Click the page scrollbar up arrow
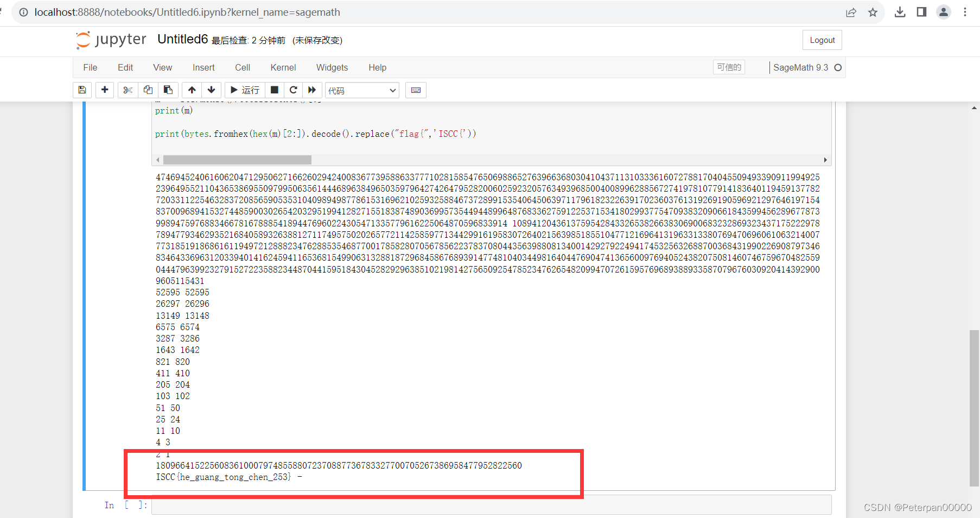The height and width of the screenshot is (518, 980). [x=975, y=108]
